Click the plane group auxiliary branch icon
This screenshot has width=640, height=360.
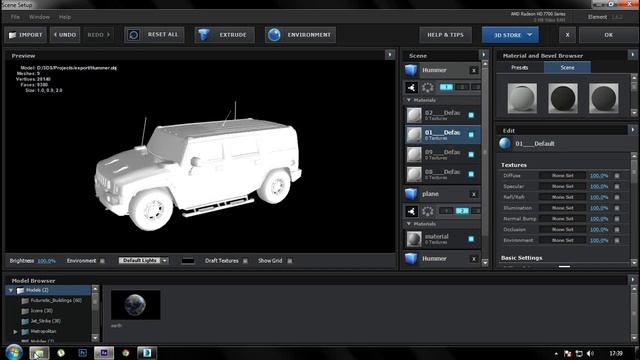tap(411, 211)
